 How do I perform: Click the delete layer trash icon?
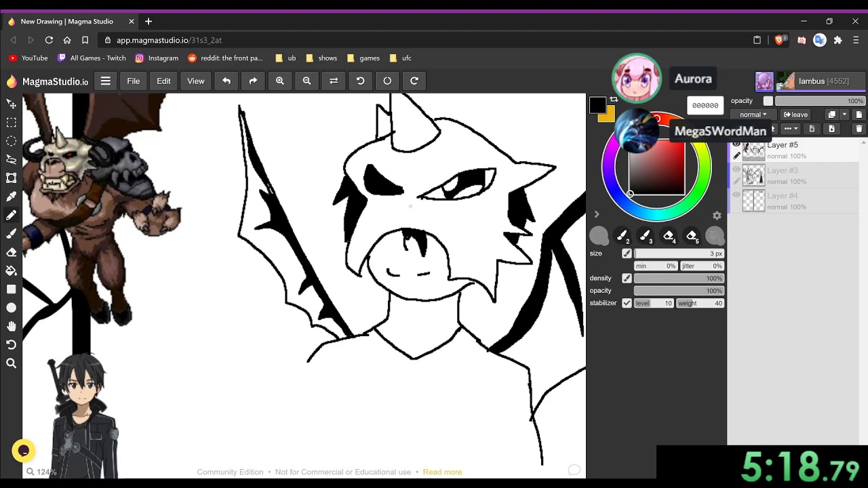(x=859, y=129)
